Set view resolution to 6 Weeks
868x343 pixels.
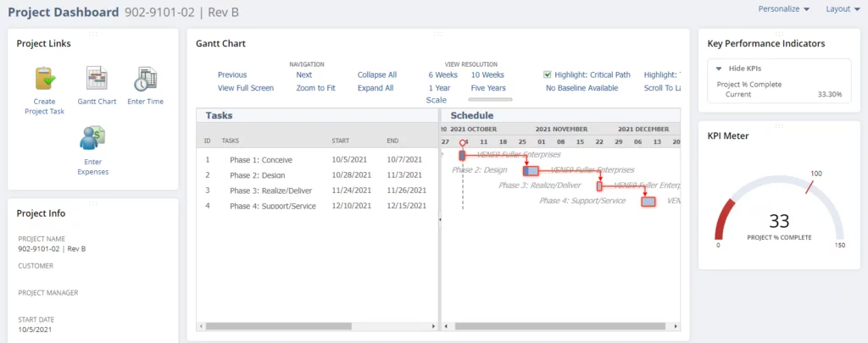coord(442,75)
